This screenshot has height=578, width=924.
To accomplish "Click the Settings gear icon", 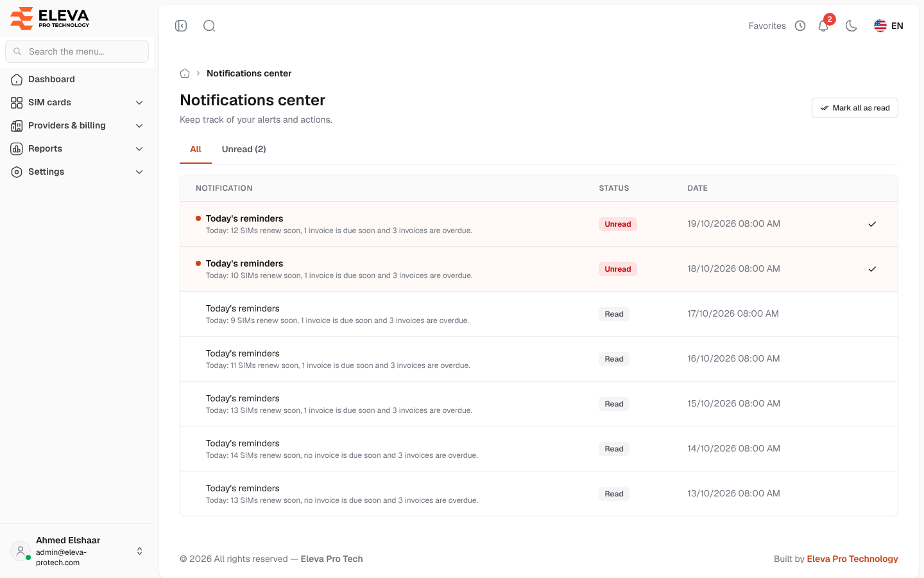I will [x=17, y=172].
